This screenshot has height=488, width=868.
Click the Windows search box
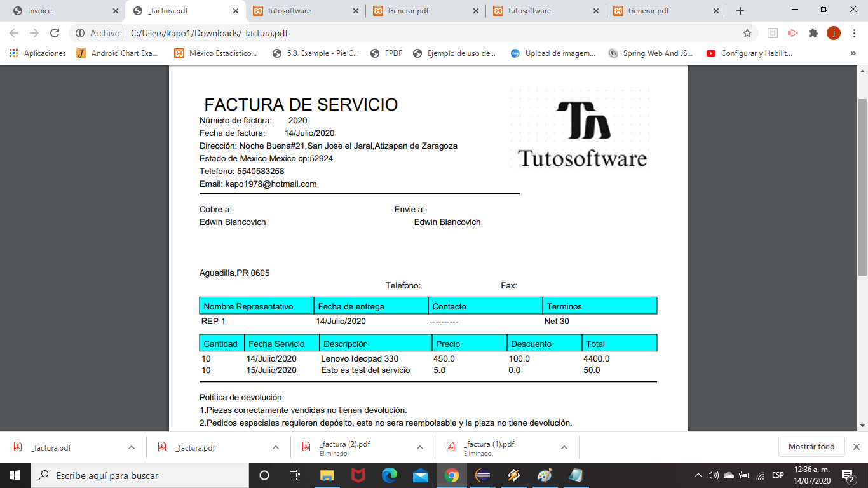pyautogui.click(x=140, y=475)
